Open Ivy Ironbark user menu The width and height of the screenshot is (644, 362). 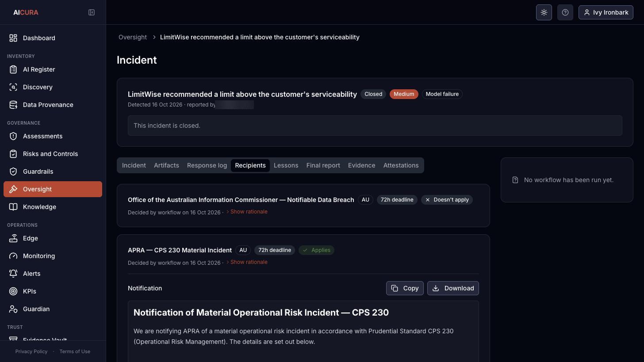click(606, 12)
